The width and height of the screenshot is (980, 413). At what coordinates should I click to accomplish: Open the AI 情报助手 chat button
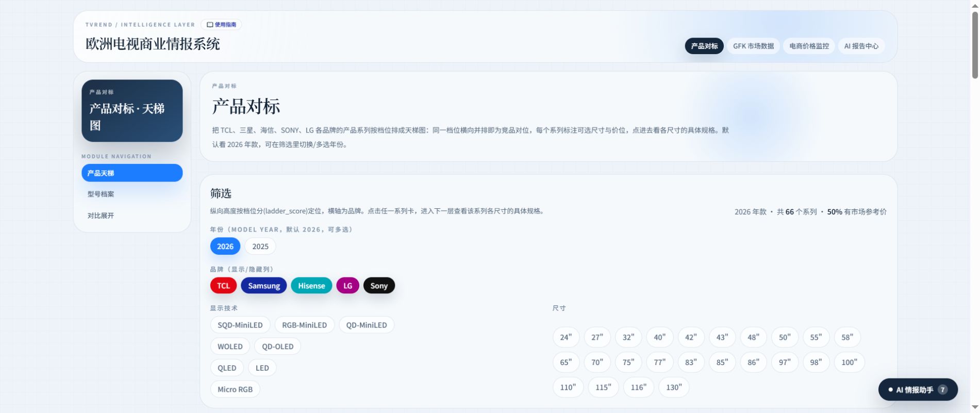(x=918, y=390)
